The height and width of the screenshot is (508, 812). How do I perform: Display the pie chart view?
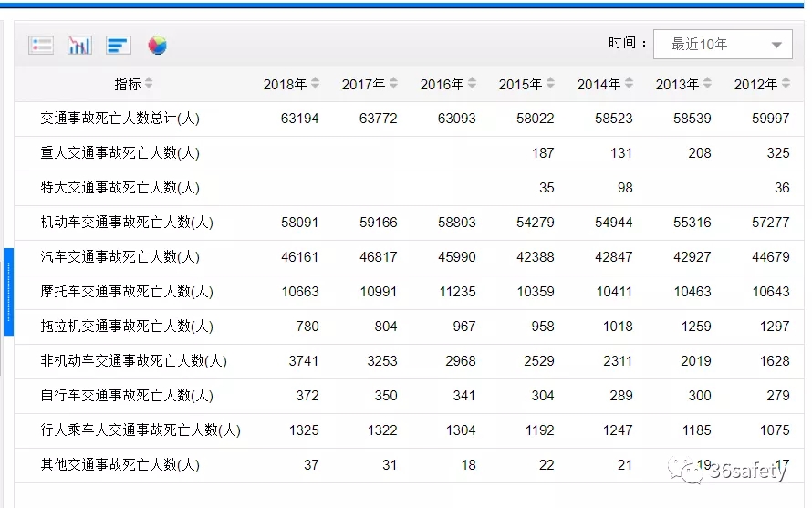[158, 46]
